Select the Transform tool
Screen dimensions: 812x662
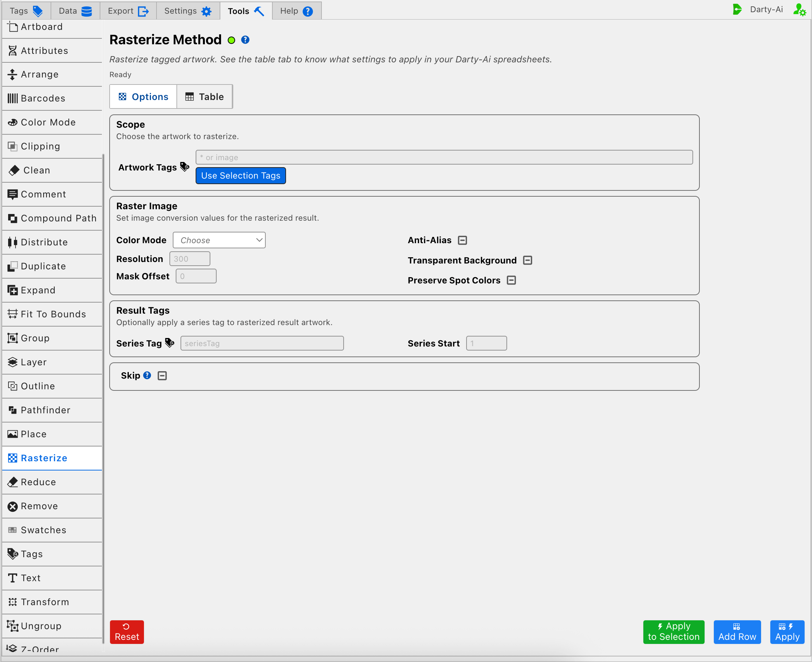coord(52,602)
